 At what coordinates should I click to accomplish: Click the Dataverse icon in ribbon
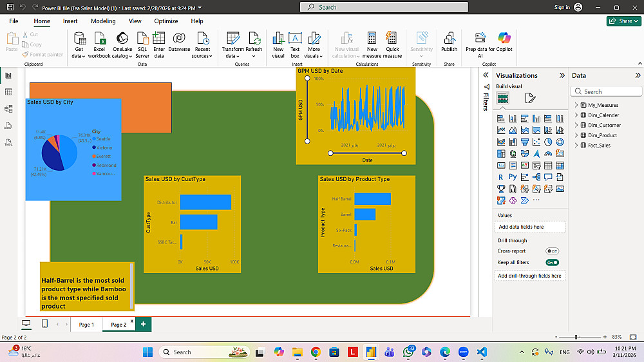click(x=179, y=39)
